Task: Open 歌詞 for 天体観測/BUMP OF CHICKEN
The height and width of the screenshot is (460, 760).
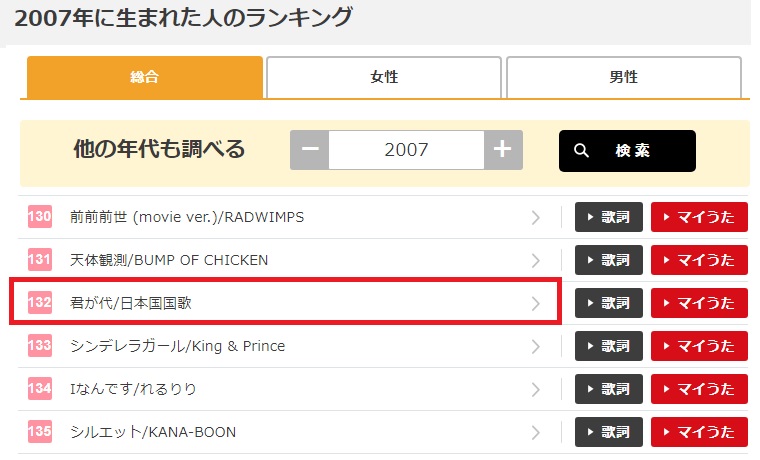Action: [x=608, y=260]
